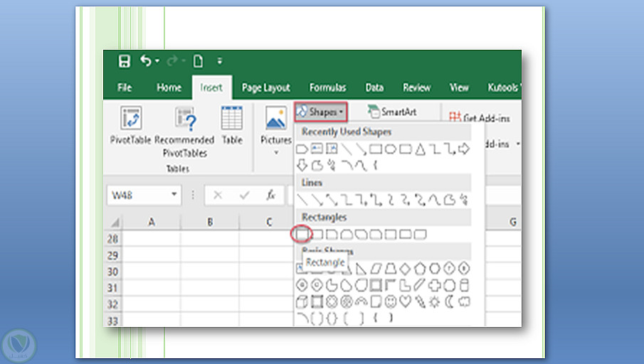Click the Cancel X in formula bar
This screenshot has width=644, height=364.
(218, 196)
